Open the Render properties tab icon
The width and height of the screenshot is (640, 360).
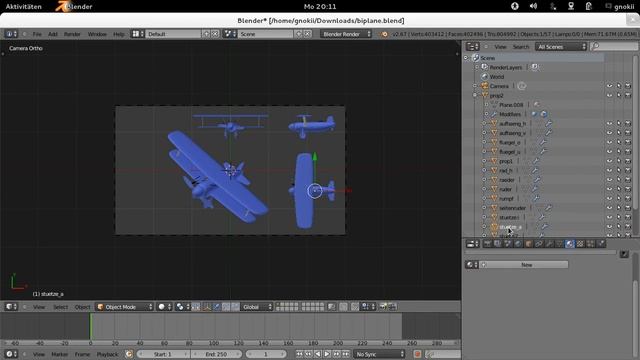pos(487,244)
